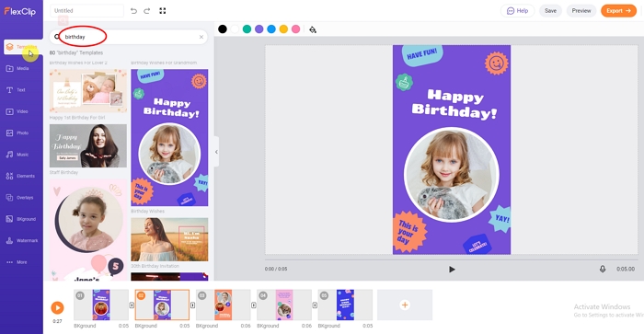Click the 0:05.00 duration field

(625, 269)
